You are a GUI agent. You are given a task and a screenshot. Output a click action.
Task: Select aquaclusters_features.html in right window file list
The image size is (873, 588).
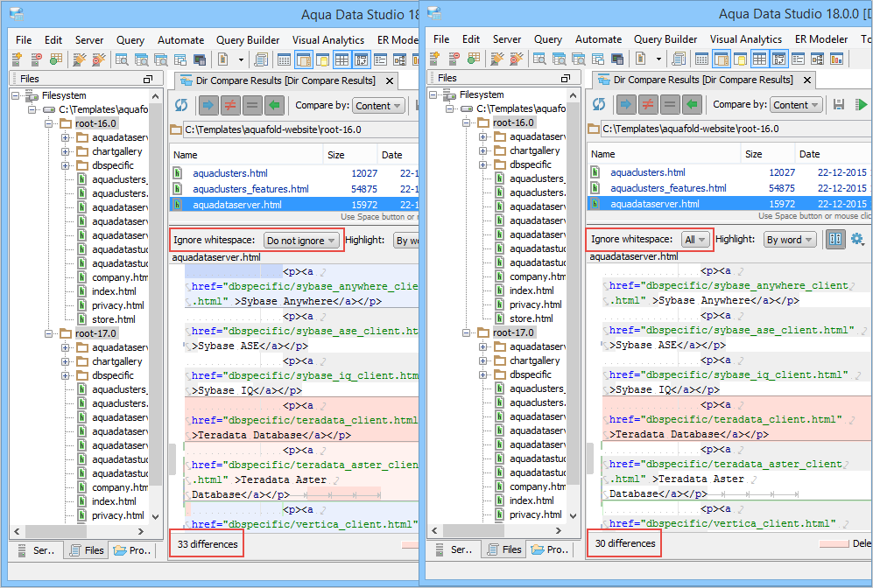(x=668, y=188)
